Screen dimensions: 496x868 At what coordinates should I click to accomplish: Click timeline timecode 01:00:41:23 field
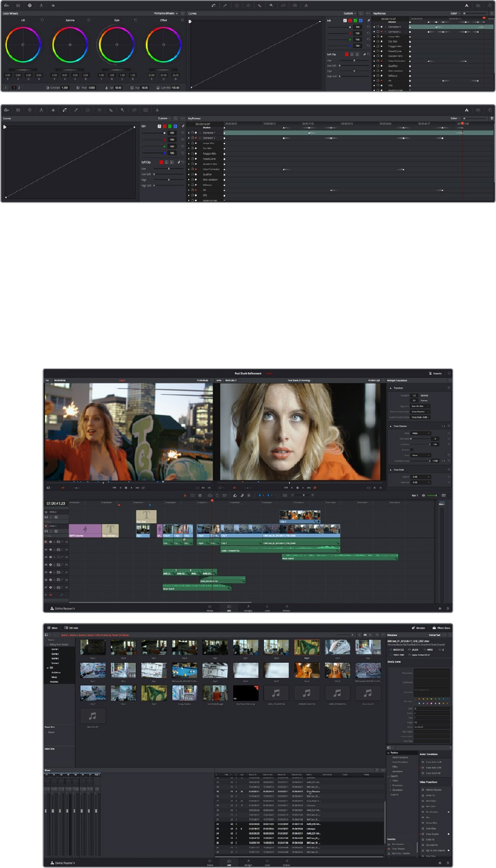click(56, 502)
